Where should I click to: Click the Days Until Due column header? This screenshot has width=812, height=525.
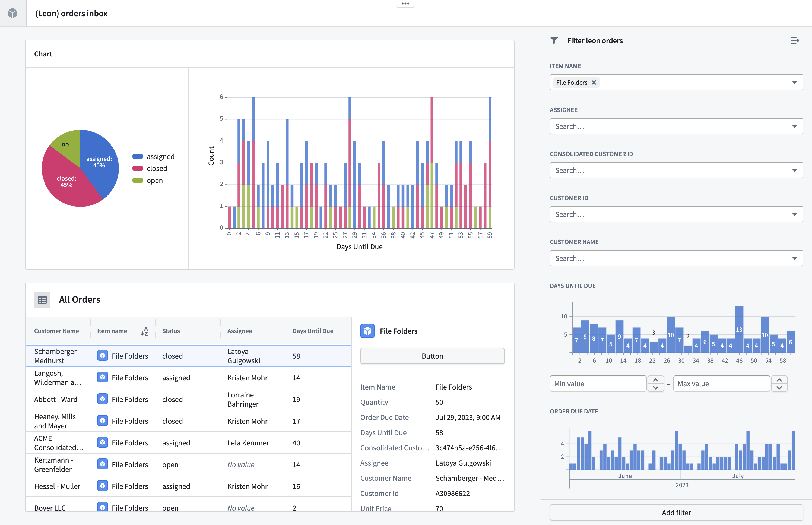point(312,331)
